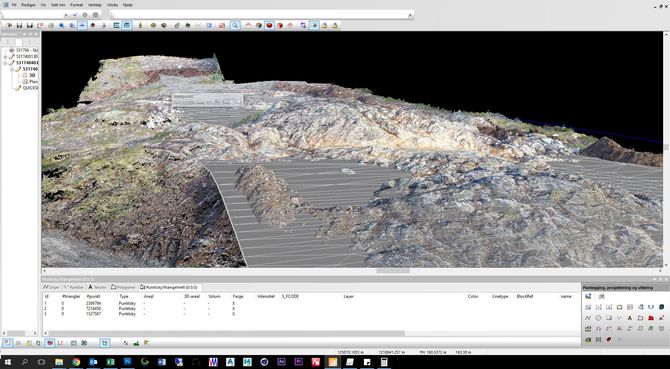Open the Vindu menu
This screenshot has height=369, width=670.
point(112,5)
